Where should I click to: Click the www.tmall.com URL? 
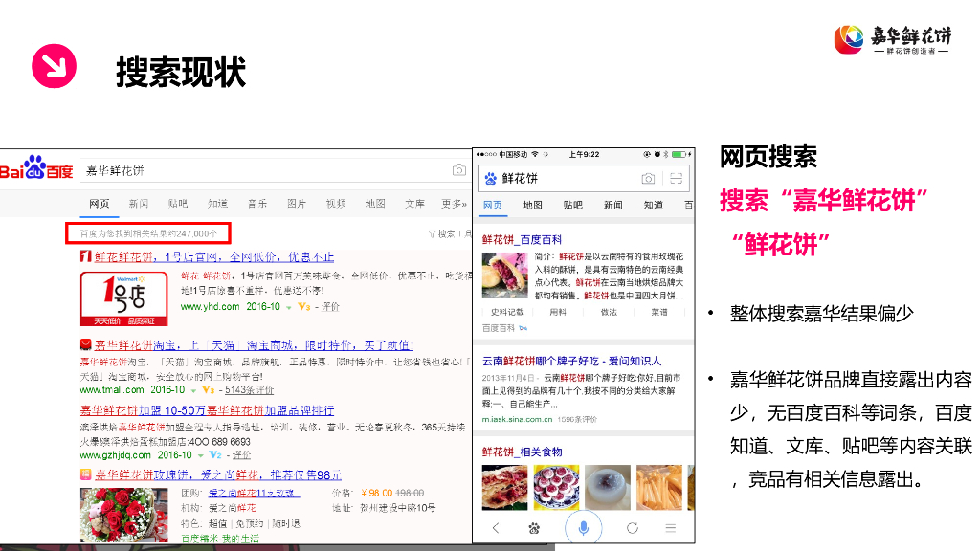coord(112,390)
